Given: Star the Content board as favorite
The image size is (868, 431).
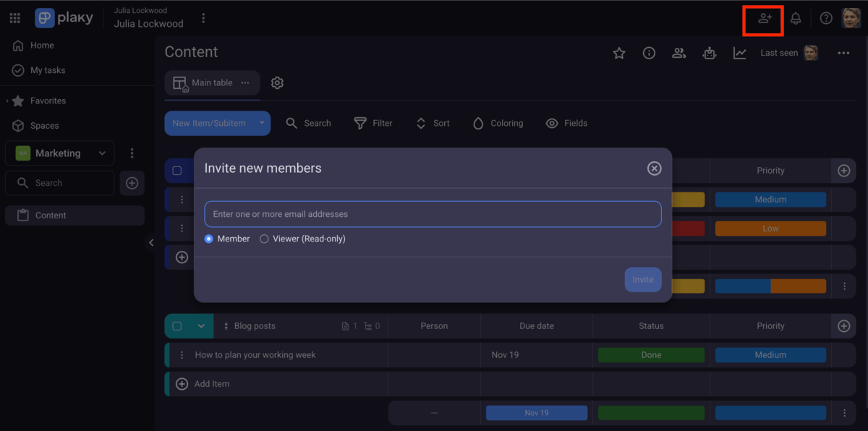Looking at the screenshot, I should 619,53.
